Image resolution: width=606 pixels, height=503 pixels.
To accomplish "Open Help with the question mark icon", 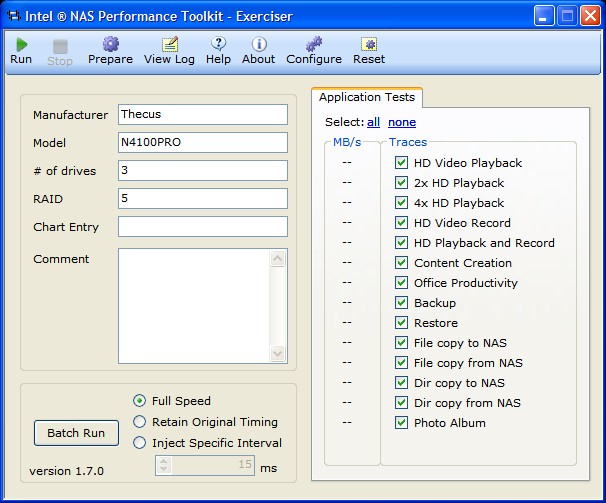I will pos(218,44).
